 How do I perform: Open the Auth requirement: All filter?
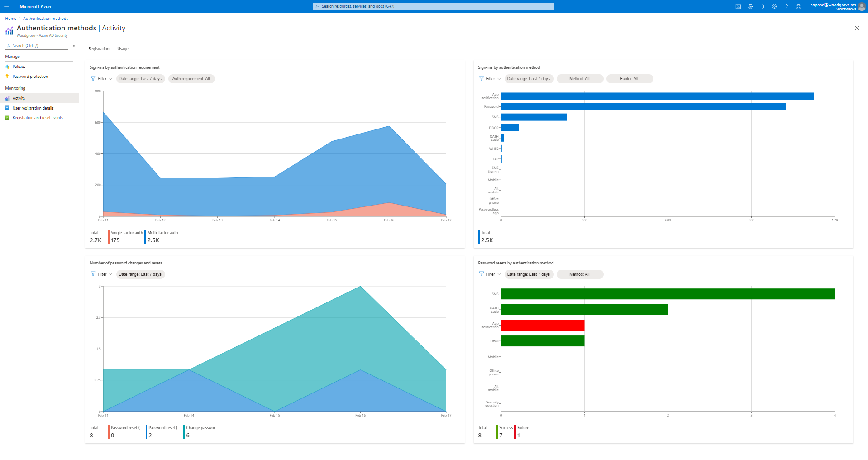click(x=191, y=78)
